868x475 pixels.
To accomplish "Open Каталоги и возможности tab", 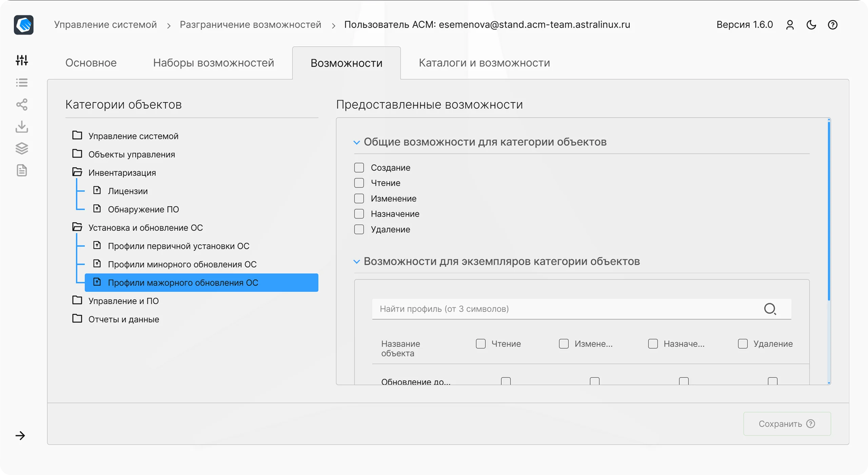I will click(x=485, y=63).
